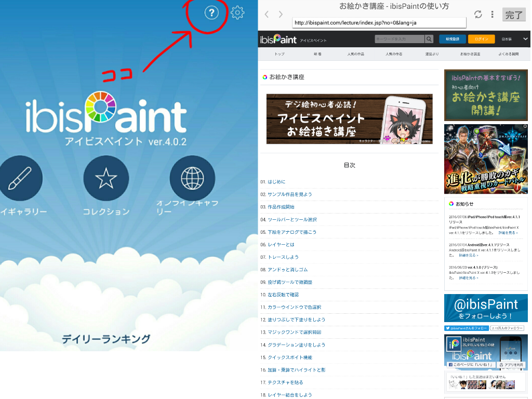
Task: Open 詳細を見る for ver.4.1.0 news
Action: tap(469, 278)
